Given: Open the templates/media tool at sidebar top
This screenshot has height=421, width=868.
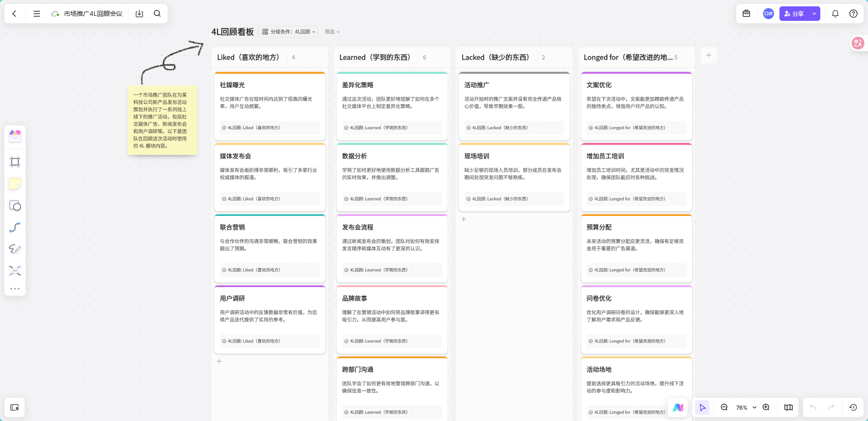Looking at the screenshot, I should 15,136.
